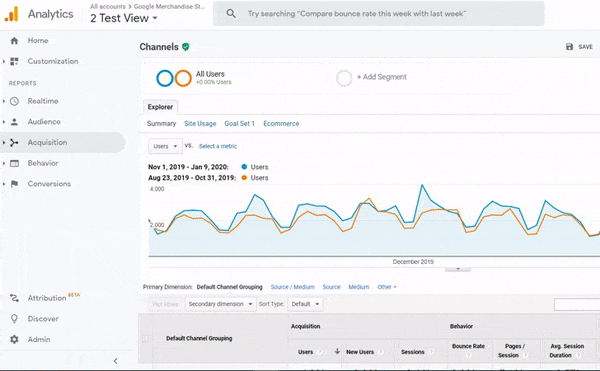Switch to the Explorer tab

(160, 107)
